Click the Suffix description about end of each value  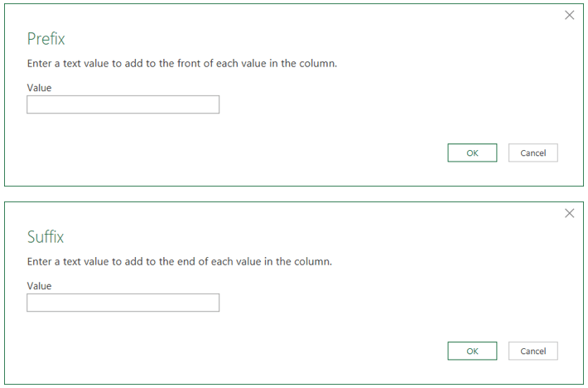click(179, 261)
